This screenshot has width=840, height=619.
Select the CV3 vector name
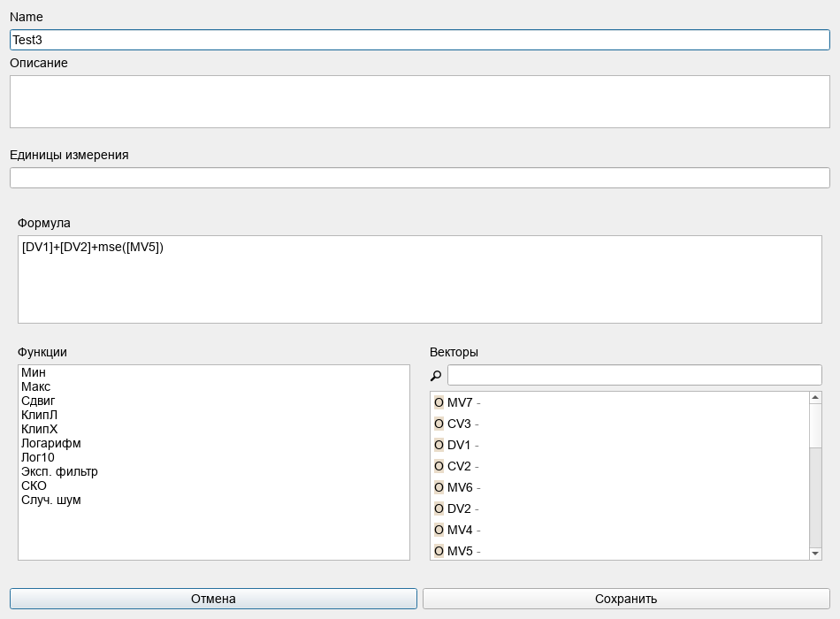click(459, 424)
